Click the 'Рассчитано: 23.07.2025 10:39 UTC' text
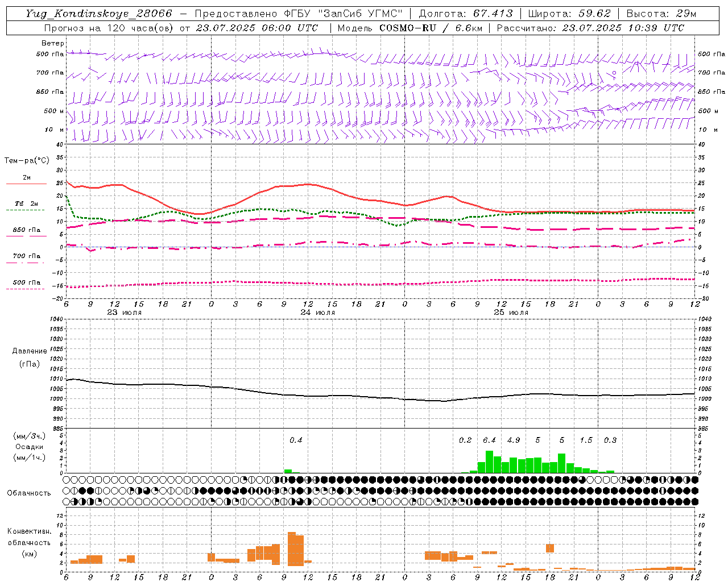 pos(590,28)
